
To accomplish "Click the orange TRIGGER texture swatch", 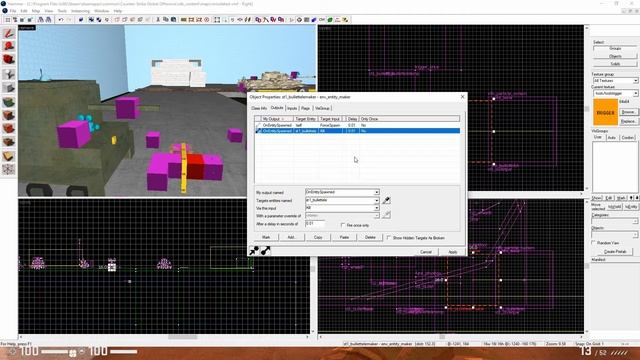I will click(x=605, y=112).
